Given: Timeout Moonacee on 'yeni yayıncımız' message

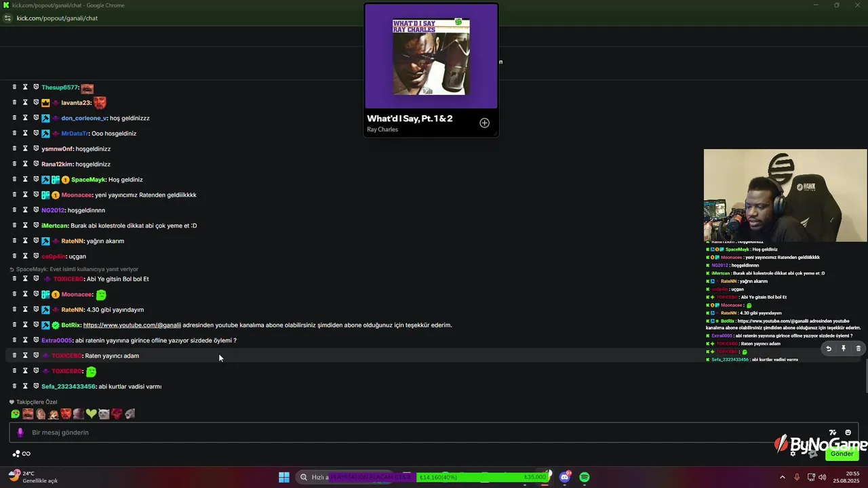Looking at the screenshot, I should coord(25,195).
